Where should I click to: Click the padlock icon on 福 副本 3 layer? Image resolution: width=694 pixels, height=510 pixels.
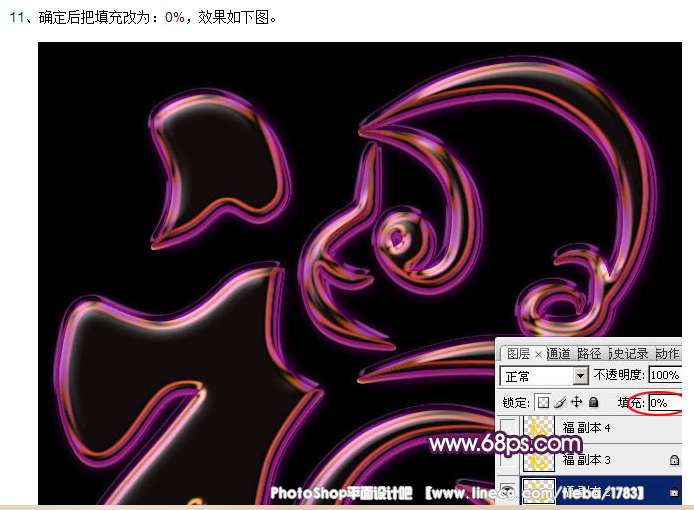tap(676, 460)
